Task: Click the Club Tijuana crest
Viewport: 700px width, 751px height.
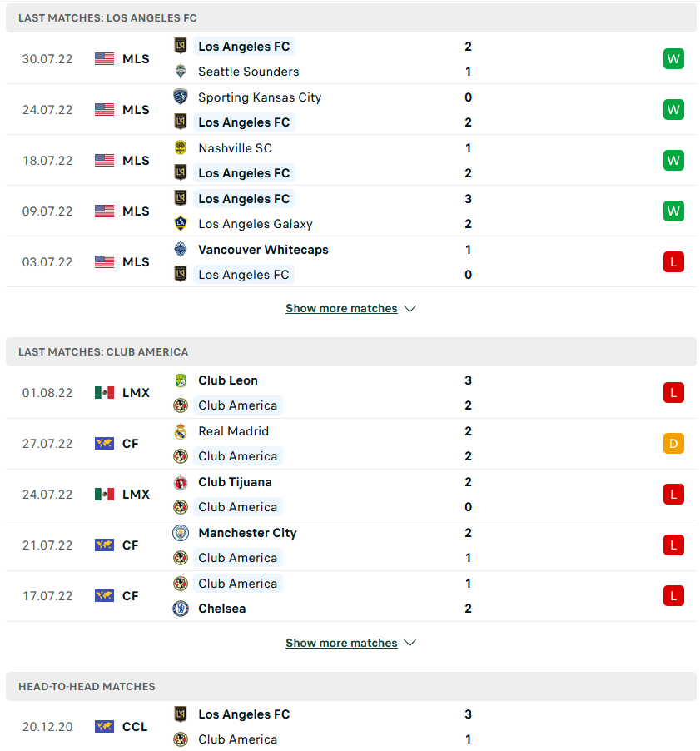Action: (181, 482)
